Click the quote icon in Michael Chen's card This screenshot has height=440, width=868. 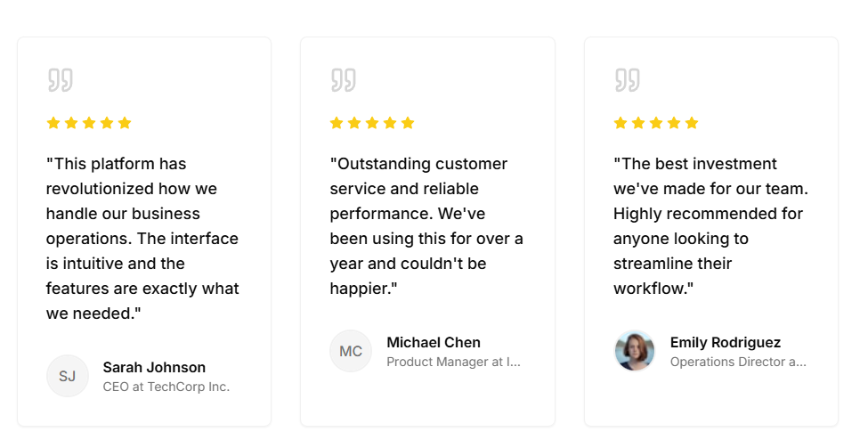(343, 80)
